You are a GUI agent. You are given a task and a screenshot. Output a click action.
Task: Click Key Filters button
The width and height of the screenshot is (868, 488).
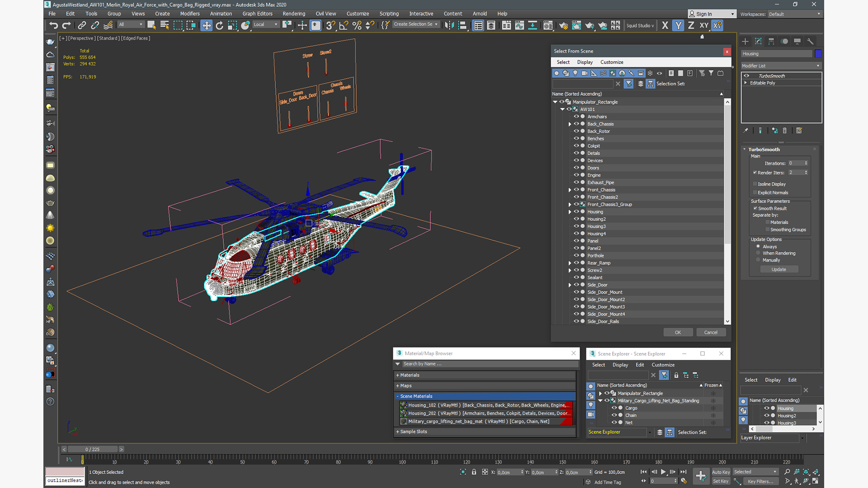click(760, 481)
